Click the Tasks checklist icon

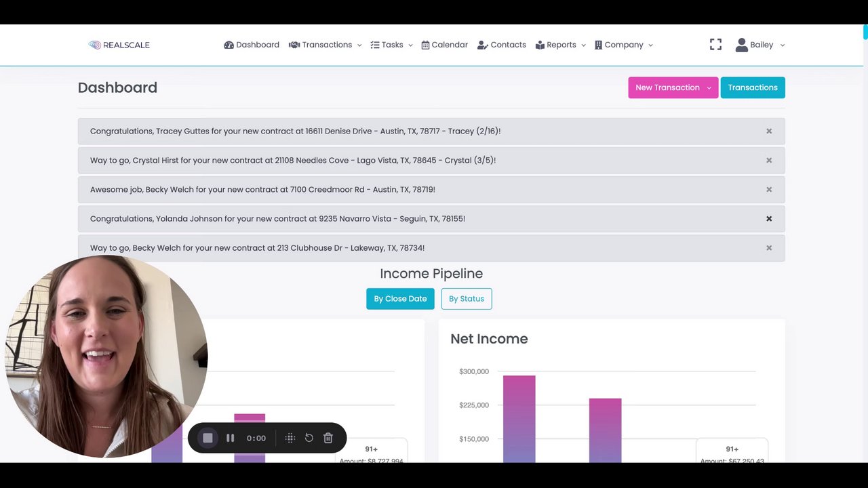point(375,45)
